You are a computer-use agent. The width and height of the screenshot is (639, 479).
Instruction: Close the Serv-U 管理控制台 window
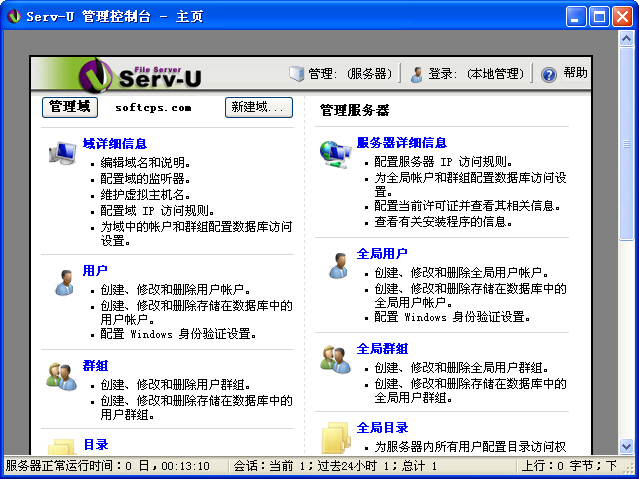(x=622, y=17)
